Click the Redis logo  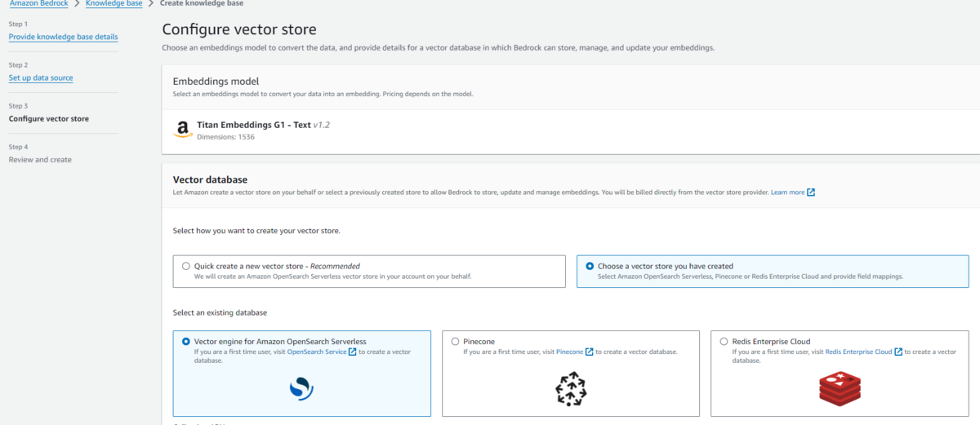click(840, 388)
